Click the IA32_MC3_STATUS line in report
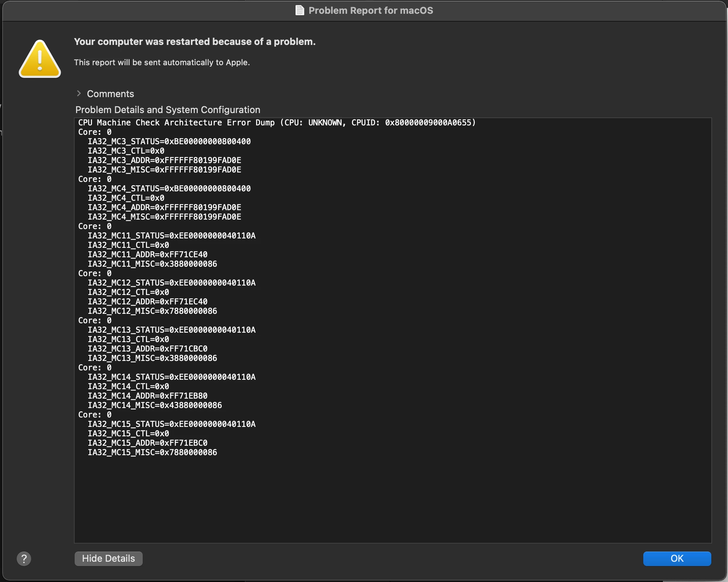Viewport: 728px width, 582px height. pyautogui.click(x=169, y=141)
